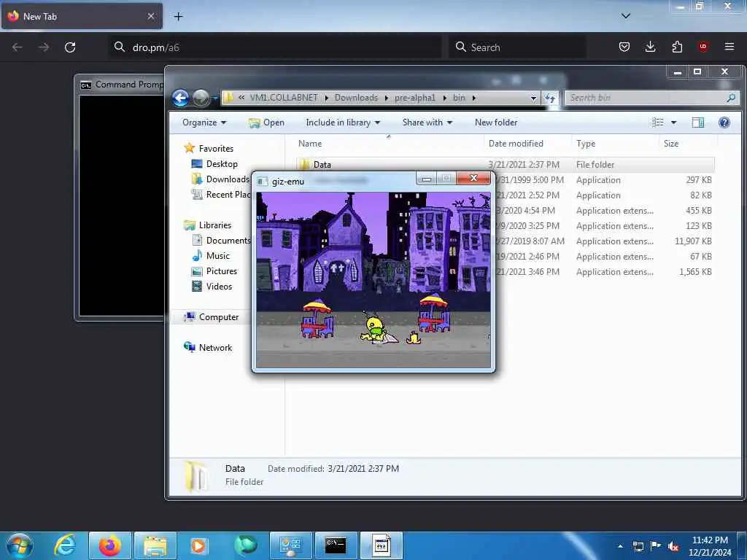Click Firefox forward arrow button
747x560 pixels.
coord(43,47)
